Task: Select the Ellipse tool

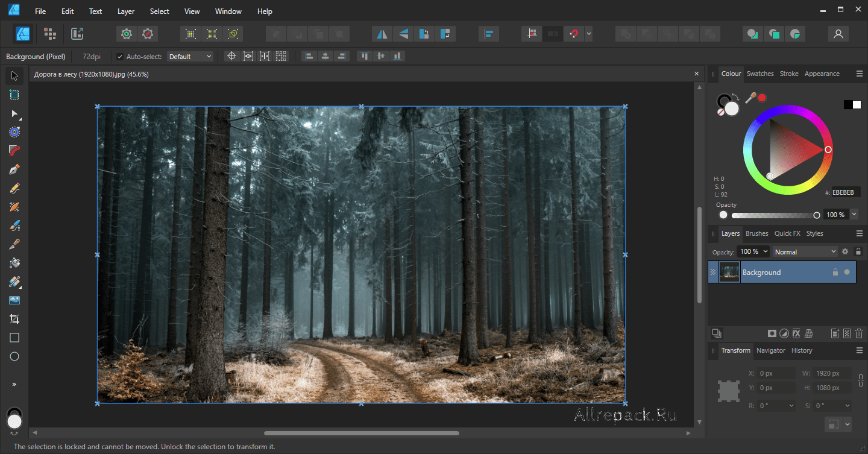Action: tap(14, 356)
